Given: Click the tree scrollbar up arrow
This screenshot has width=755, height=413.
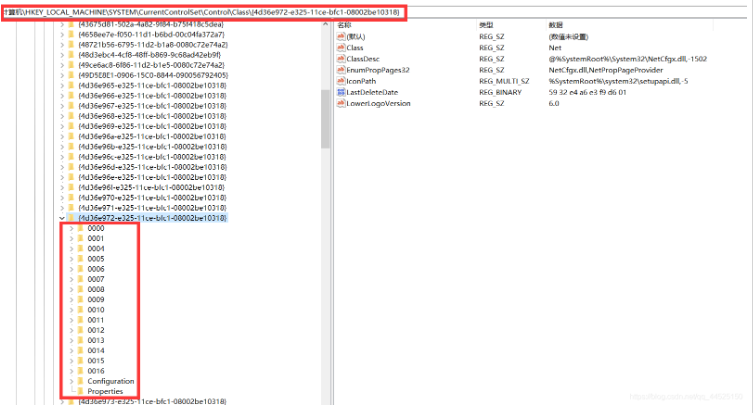Looking at the screenshot, I should (325, 24).
